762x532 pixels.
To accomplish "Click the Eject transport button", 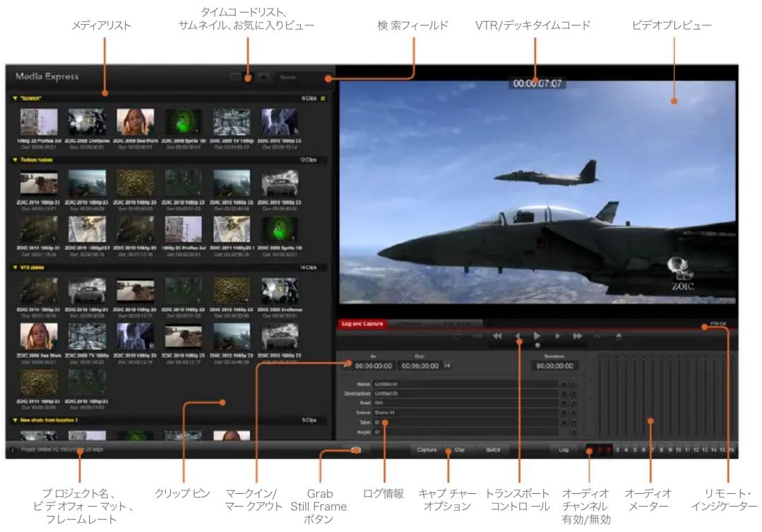I will (x=619, y=336).
